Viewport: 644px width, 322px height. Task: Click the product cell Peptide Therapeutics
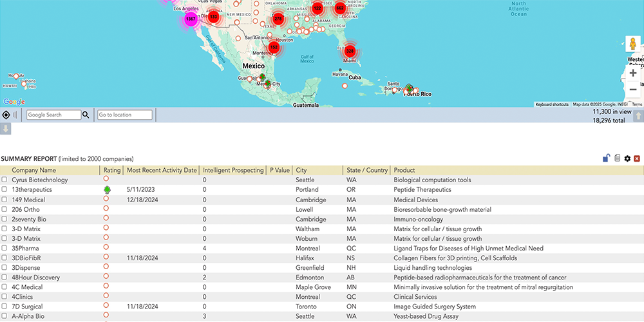click(422, 190)
